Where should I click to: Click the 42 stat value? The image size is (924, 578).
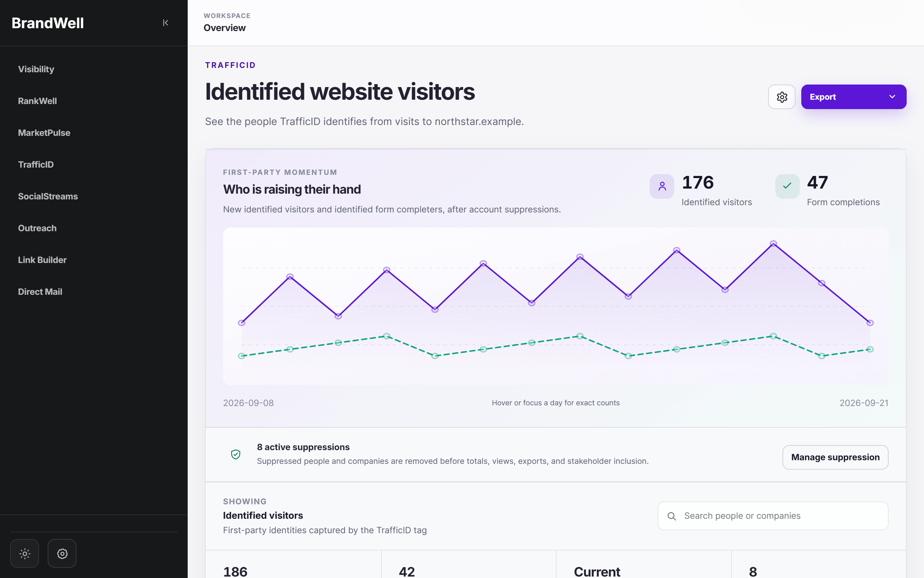(407, 571)
